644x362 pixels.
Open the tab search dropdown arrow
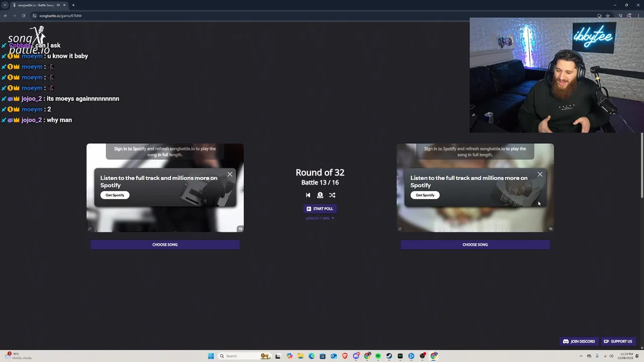(5, 5)
